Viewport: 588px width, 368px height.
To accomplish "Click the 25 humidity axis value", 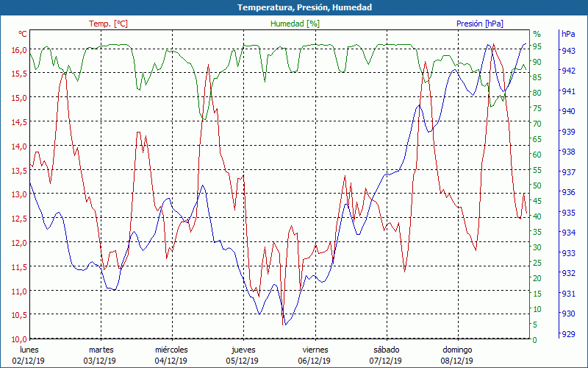I will [x=537, y=263].
